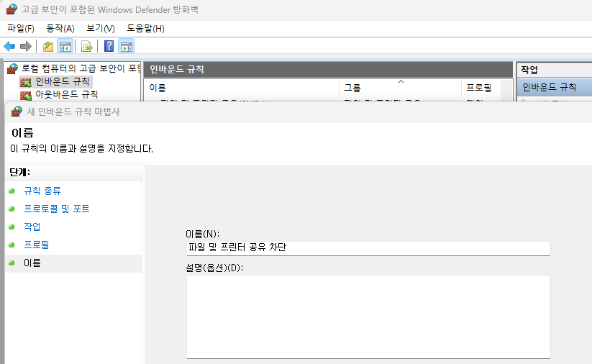Go to the 규칙 종류 wizard step
This screenshot has width=592, height=364.
pos(42,191)
